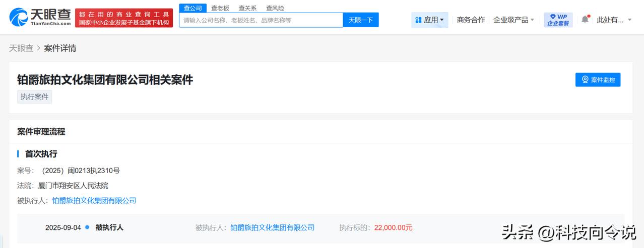Click the bold 被执行人 timeline status label
The height and width of the screenshot is (248, 644).
[109, 227]
